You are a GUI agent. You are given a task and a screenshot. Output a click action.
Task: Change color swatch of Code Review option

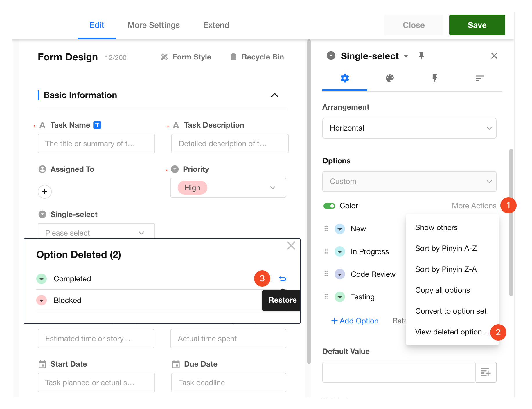pos(339,274)
